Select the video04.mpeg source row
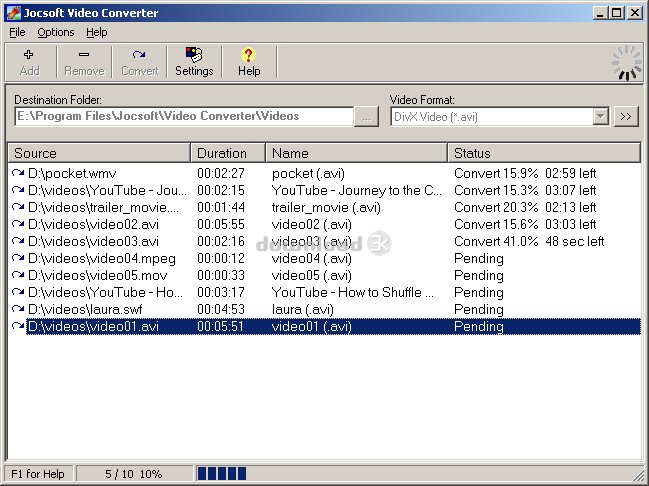The height and width of the screenshot is (486, 649). [x=325, y=258]
